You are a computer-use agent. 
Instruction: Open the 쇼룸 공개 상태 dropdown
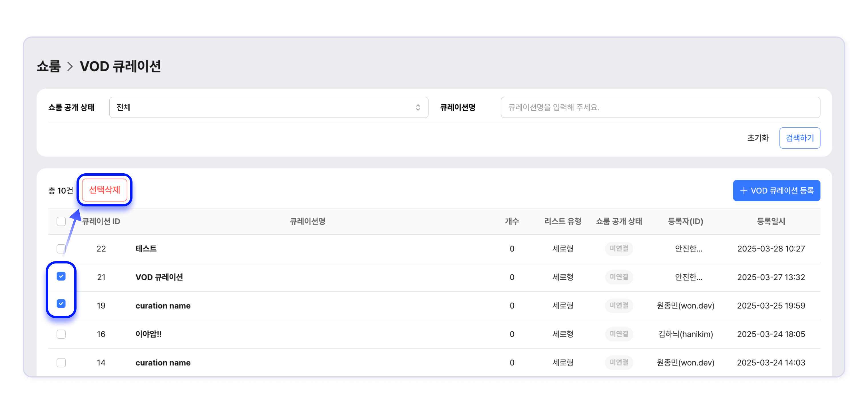pyautogui.click(x=268, y=107)
